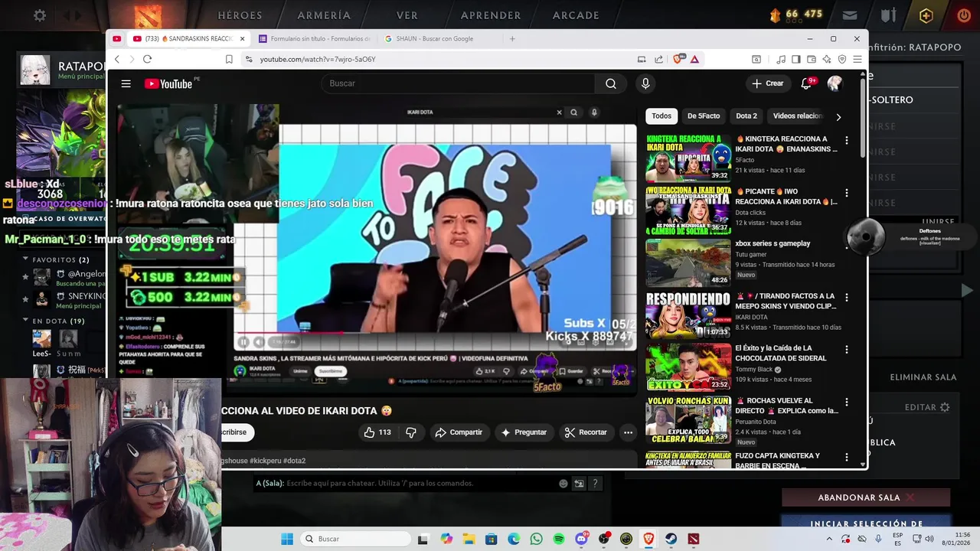Open options for KINGTEKA REACCIONA video
The image size is (980, 551).
coord(846,140)
